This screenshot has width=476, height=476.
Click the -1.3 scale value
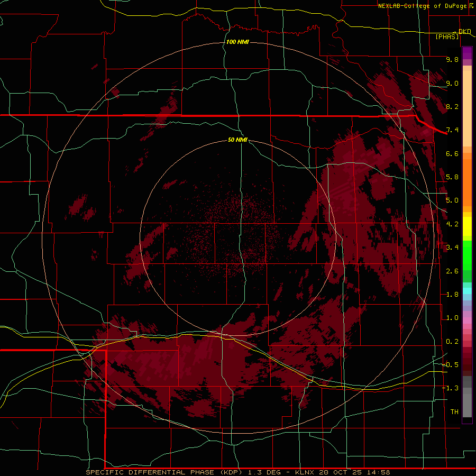[x=450, y=388]
